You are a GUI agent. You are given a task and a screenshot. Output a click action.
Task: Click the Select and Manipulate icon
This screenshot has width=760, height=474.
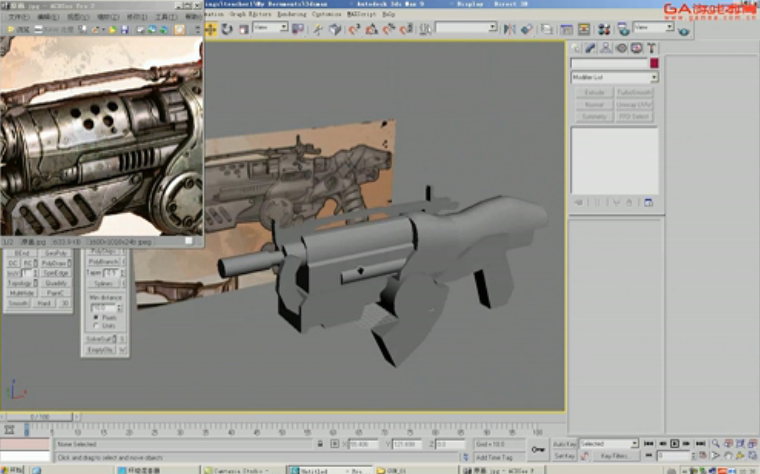coord(318,30)
